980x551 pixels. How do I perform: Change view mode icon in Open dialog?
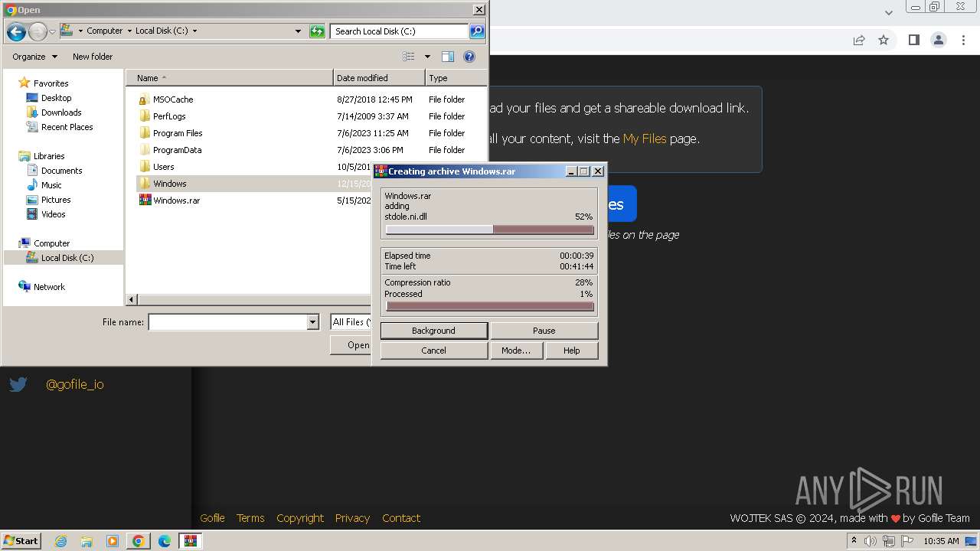[409, 57]
